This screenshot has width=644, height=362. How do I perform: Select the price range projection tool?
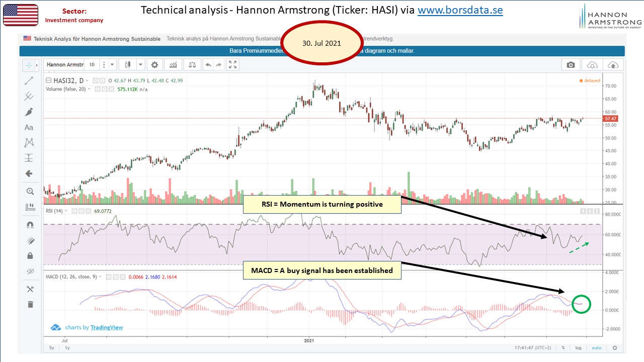[x=29, y=158]
